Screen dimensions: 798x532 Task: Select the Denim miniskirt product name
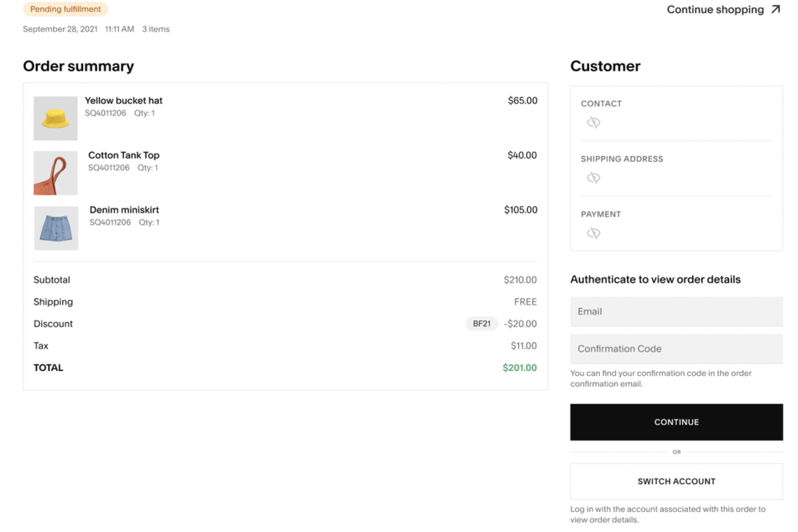124,210
